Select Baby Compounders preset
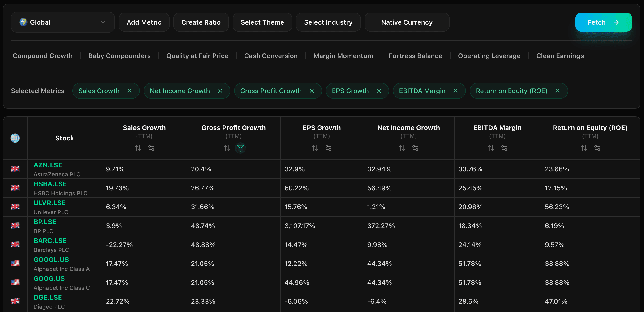Viewport: 644px width, 312px height. [x=120, y=56]
